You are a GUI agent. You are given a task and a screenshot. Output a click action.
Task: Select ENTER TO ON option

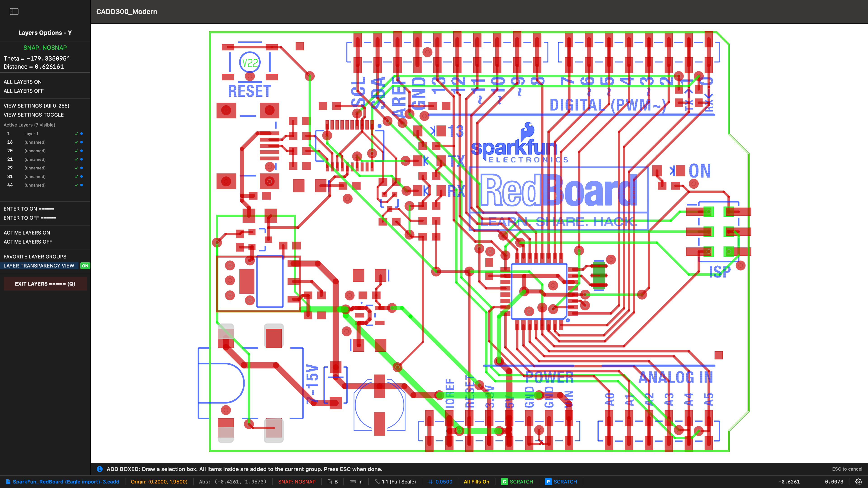(29, 209)
